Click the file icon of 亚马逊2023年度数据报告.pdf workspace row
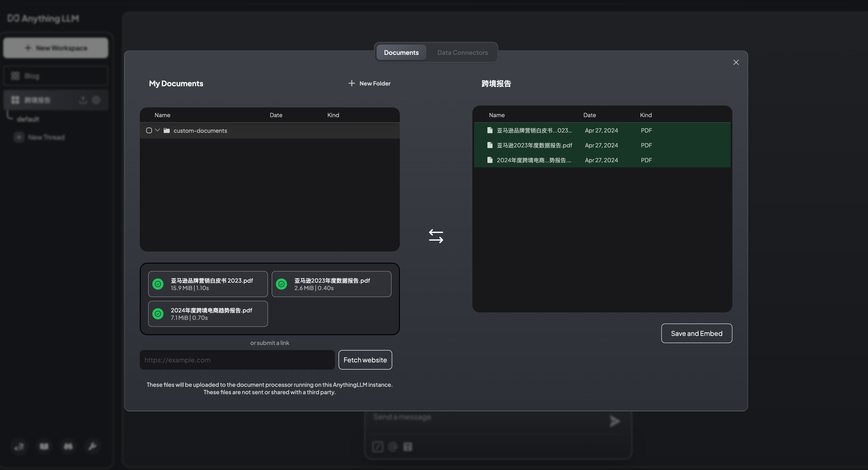868x470 pixels. point(490,145)
